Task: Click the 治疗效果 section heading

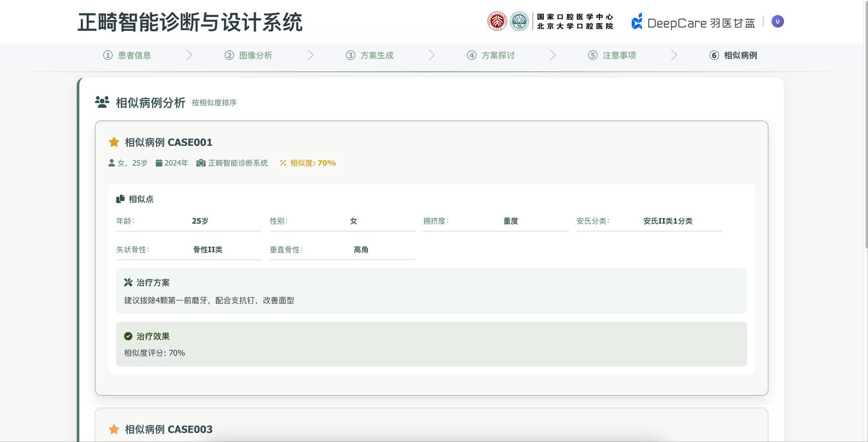Action: (x=153, y=336)
